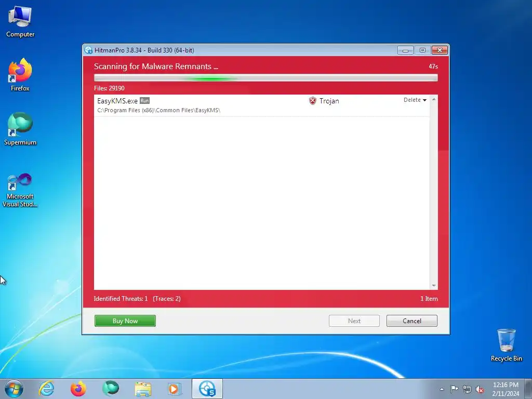Click the Trojan classification label

click(x=329, y=101)
